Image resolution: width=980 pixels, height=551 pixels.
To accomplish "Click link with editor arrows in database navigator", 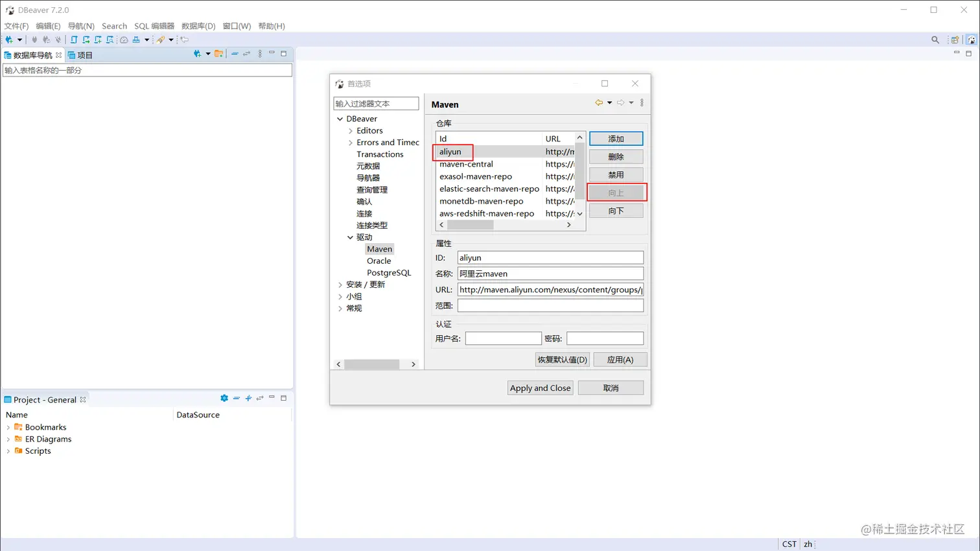I will click(247, 54).
